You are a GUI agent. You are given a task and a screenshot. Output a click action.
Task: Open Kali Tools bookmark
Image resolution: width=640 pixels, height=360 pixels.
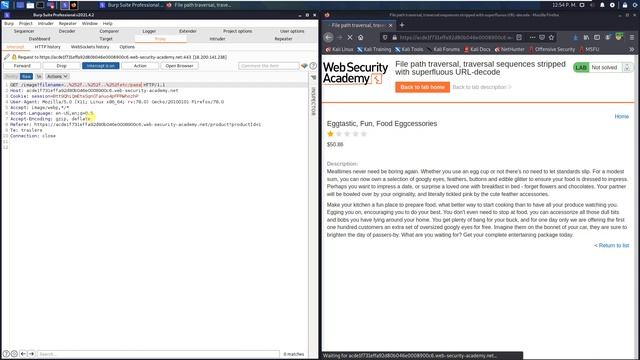[x=409, y=49]
